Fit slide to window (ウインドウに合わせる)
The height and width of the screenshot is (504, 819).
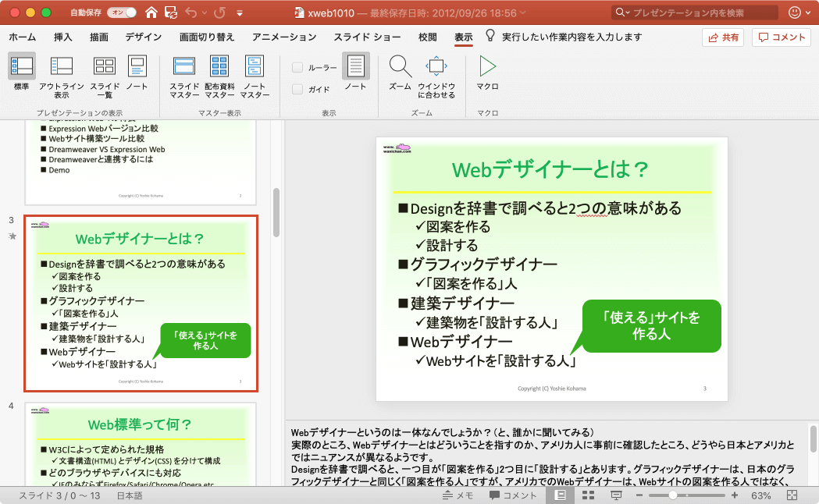pyautogui.click(x=436, y=76)
